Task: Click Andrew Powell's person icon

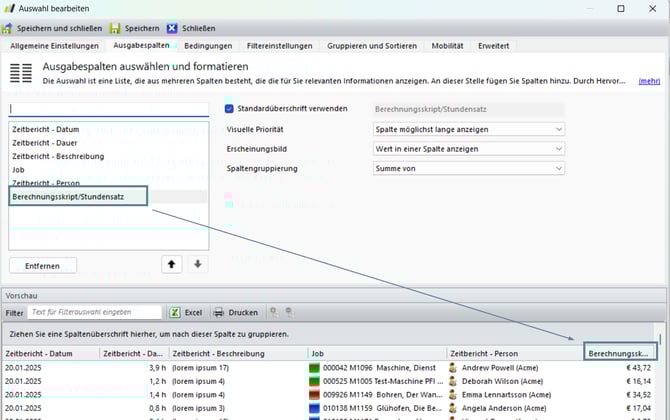Action: pos(452,368)
